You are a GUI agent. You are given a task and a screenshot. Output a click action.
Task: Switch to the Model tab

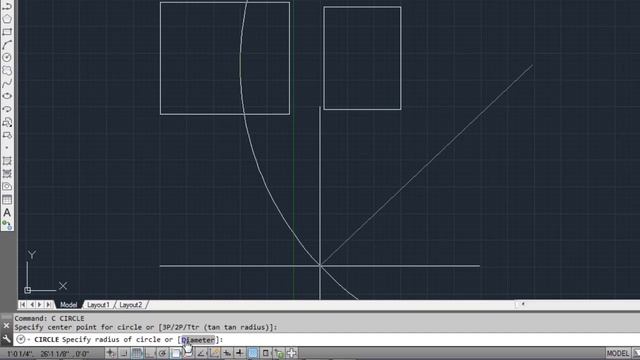tap(68, 305)
